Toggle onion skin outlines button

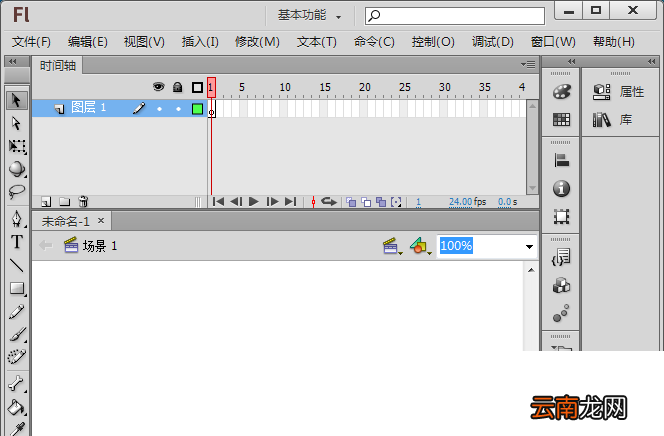(x=366, y=202)
